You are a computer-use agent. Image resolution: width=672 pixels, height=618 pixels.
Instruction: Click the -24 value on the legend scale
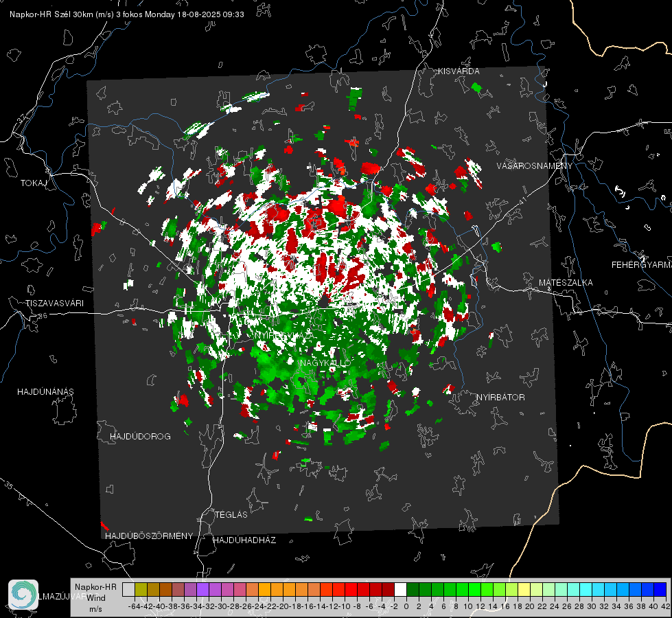tap(258, 606)
